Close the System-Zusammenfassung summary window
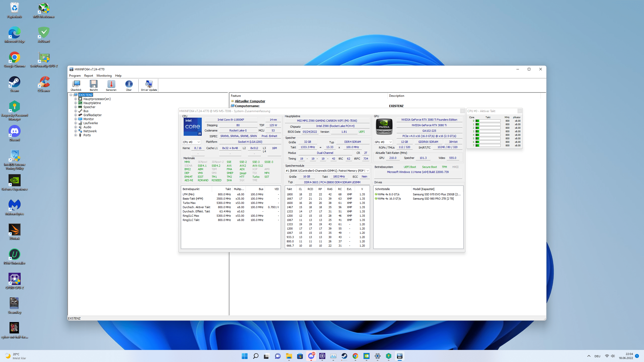Screen dimensions: 644x362 (x=462, y=111)
